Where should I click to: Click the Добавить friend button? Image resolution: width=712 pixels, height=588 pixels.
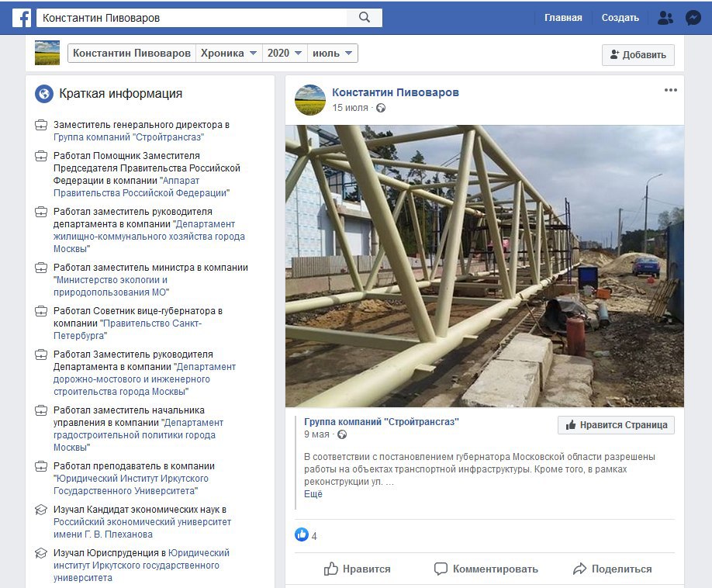(x=638, y=55)
